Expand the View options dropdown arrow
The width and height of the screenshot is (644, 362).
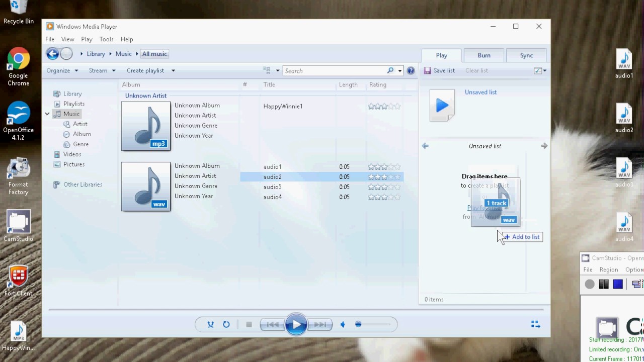point(277,71)
